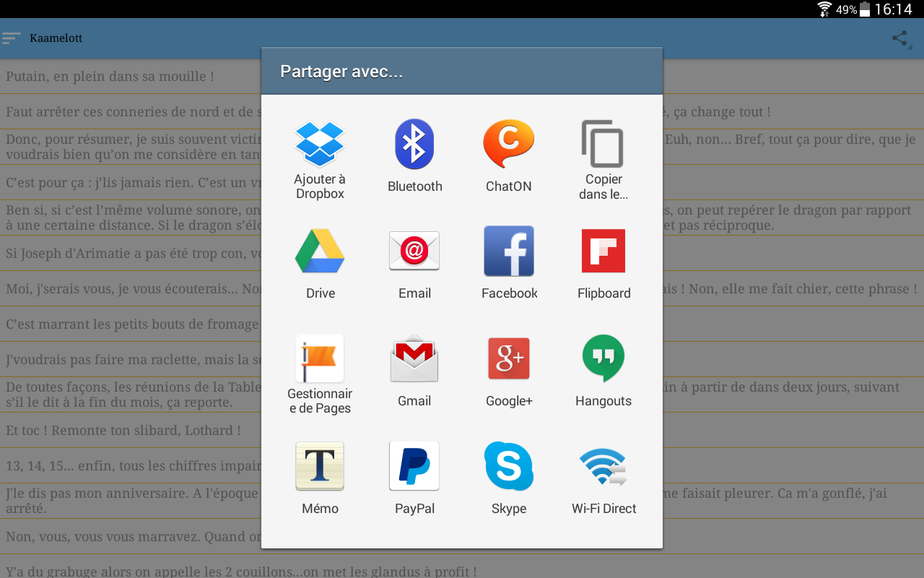Tap the Kaamelott app title
Screen dimensions: 924x578
(x=56, y=38)
